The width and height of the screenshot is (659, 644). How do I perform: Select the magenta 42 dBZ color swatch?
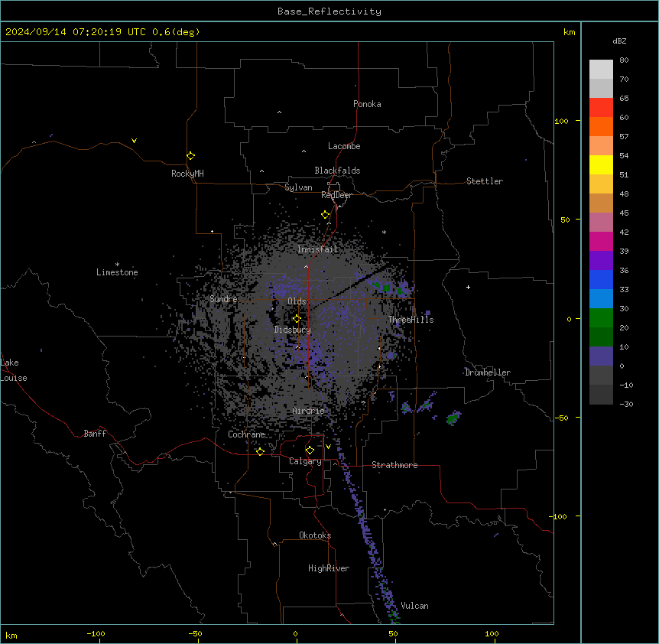click(x=601, y=241)
